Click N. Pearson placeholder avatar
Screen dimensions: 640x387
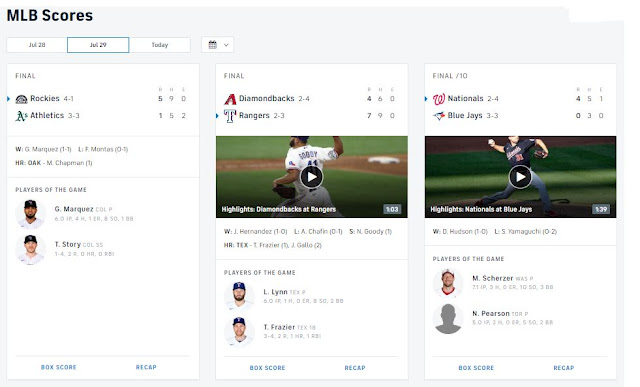click(448, 318)
